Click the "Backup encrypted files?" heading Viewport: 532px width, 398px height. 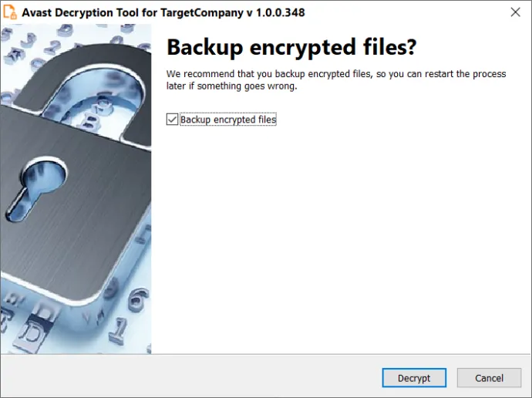pyautogui.click(x=291, y=47)
